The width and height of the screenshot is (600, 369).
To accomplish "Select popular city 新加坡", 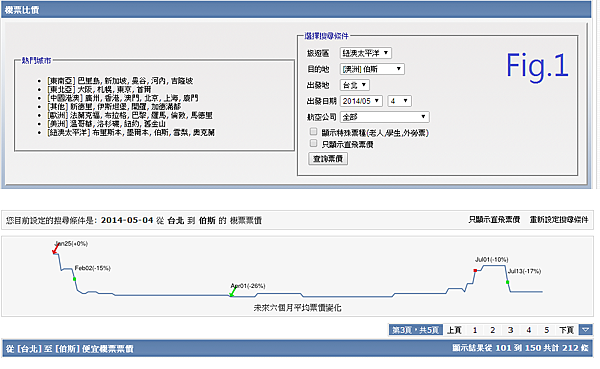I will click(x=116, y=81).
